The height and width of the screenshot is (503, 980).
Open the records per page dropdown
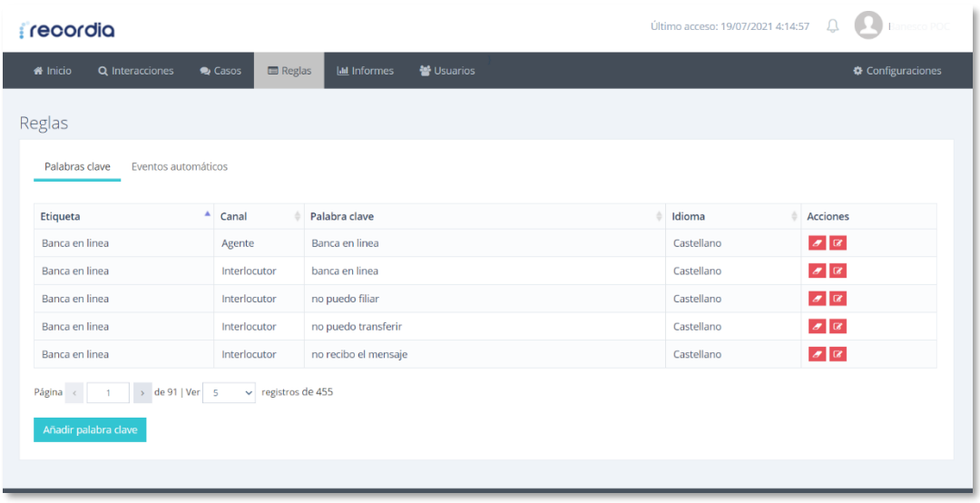coord(229,393)
